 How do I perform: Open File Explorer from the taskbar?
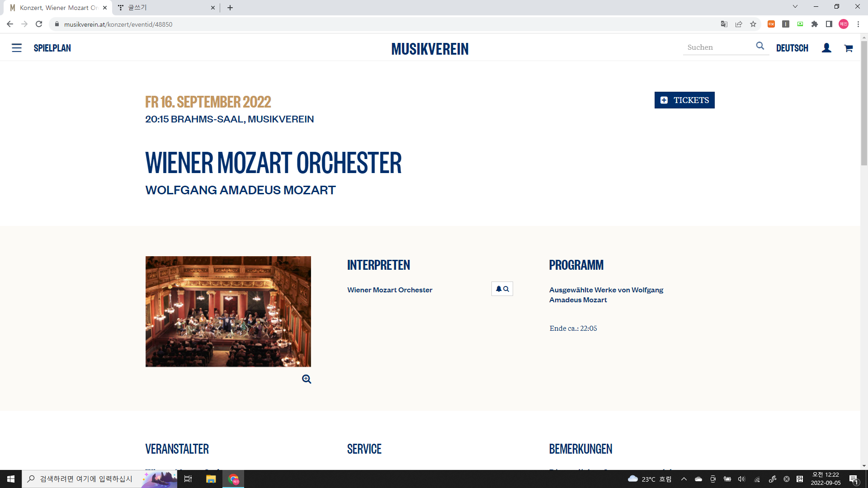tap(211, 479)
